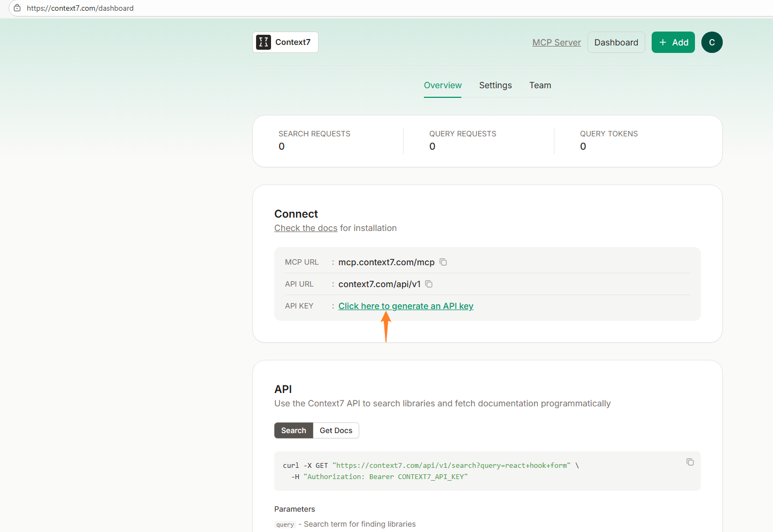Click the browser address bar URL

pos(80,8)
